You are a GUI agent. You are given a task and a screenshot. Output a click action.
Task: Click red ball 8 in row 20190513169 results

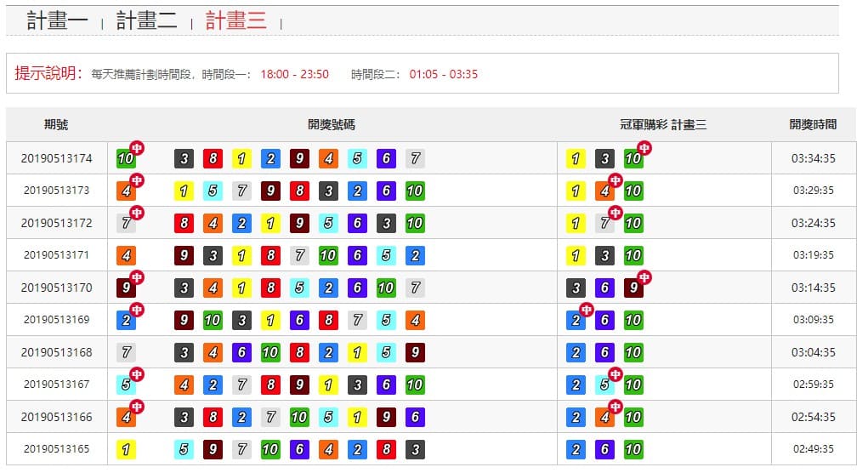click(328, 320)
